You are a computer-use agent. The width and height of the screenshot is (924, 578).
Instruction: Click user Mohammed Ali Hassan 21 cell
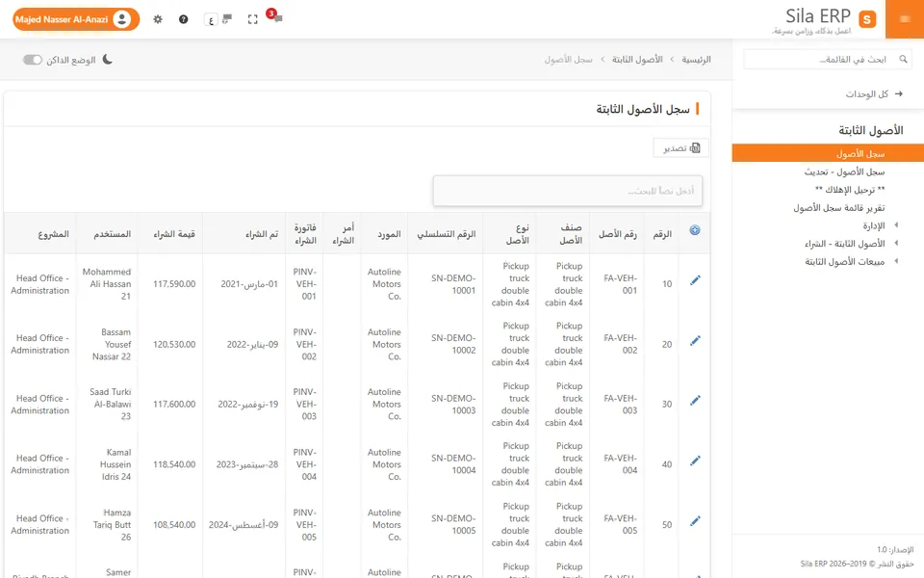tap(107, 284)
